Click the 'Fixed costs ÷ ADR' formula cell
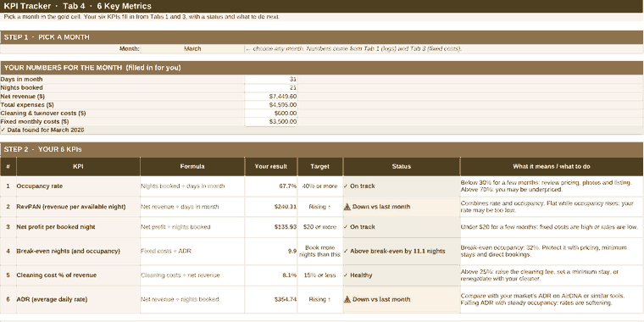 [192, 251]
